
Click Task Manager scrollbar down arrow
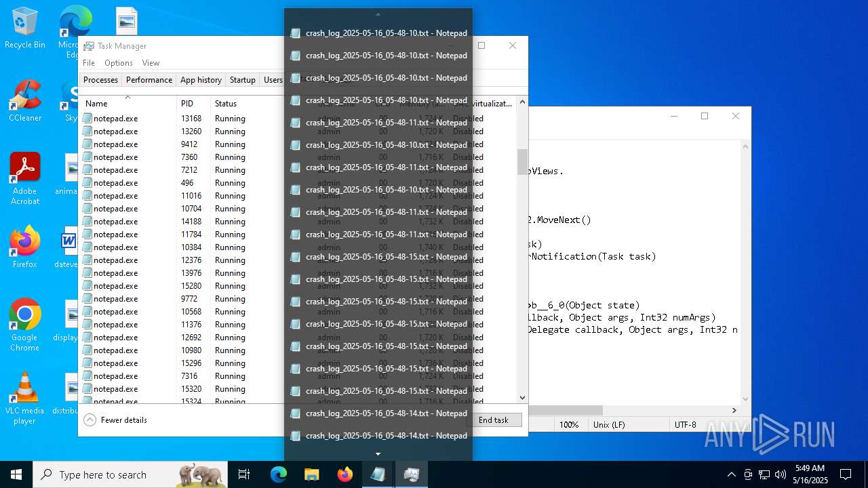click(522, 398)
